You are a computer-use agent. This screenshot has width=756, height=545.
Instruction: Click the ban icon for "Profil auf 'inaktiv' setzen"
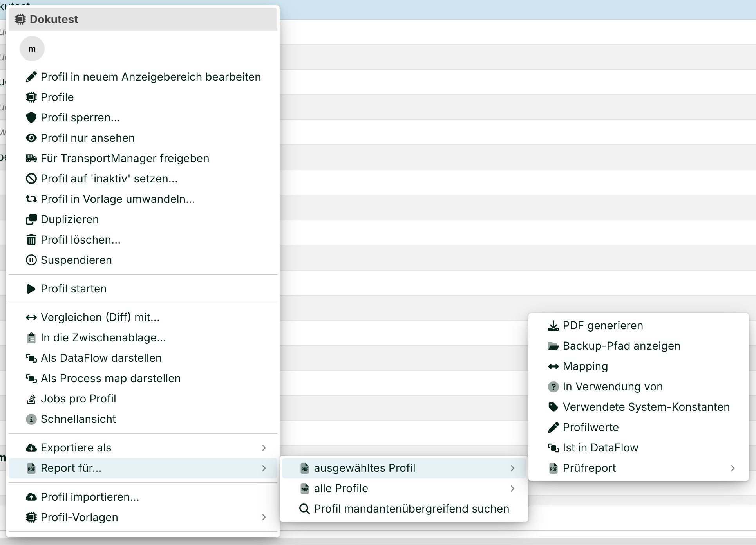tap(31, 179)
